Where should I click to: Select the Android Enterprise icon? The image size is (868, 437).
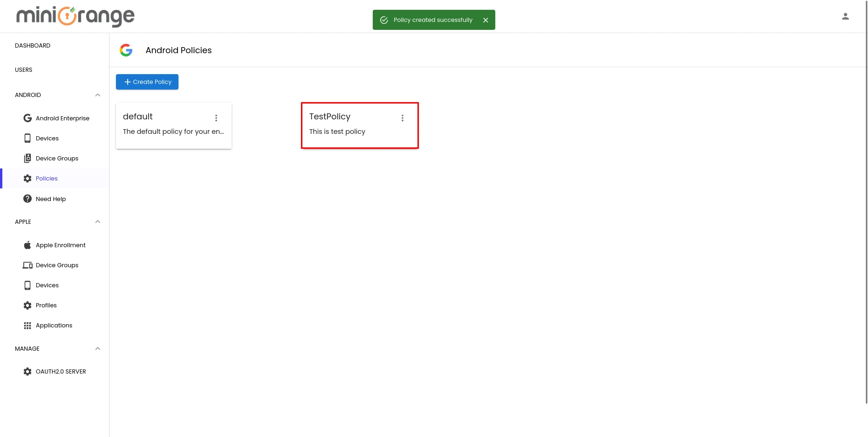[x=27, y=118]
